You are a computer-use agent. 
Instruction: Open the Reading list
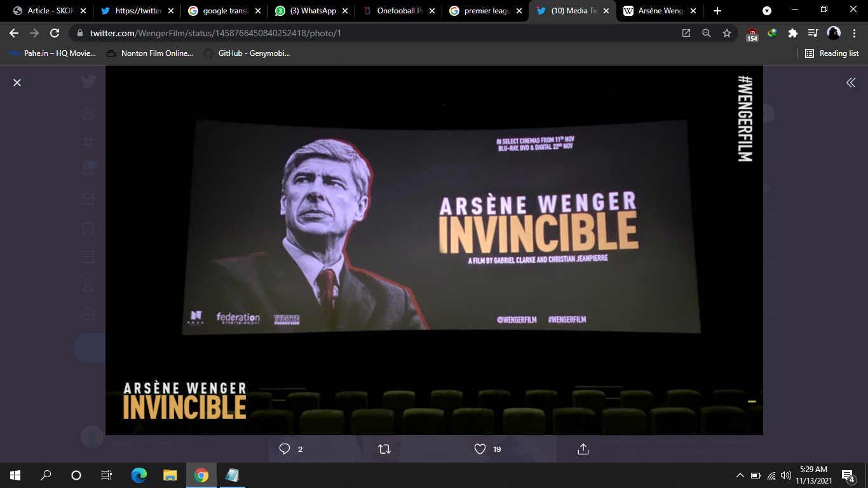pos(832,53)
